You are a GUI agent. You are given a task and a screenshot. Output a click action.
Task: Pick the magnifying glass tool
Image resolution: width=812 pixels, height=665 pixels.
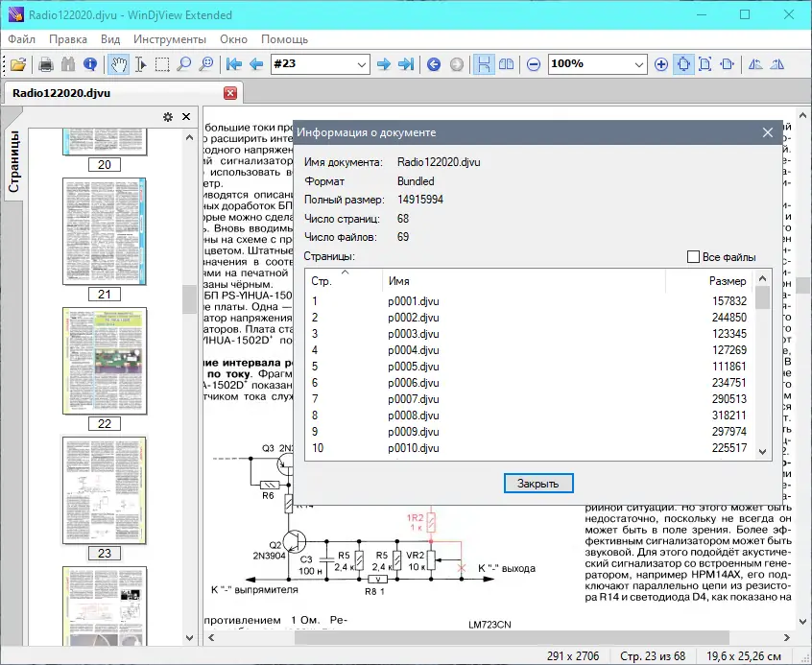[184, 64]
